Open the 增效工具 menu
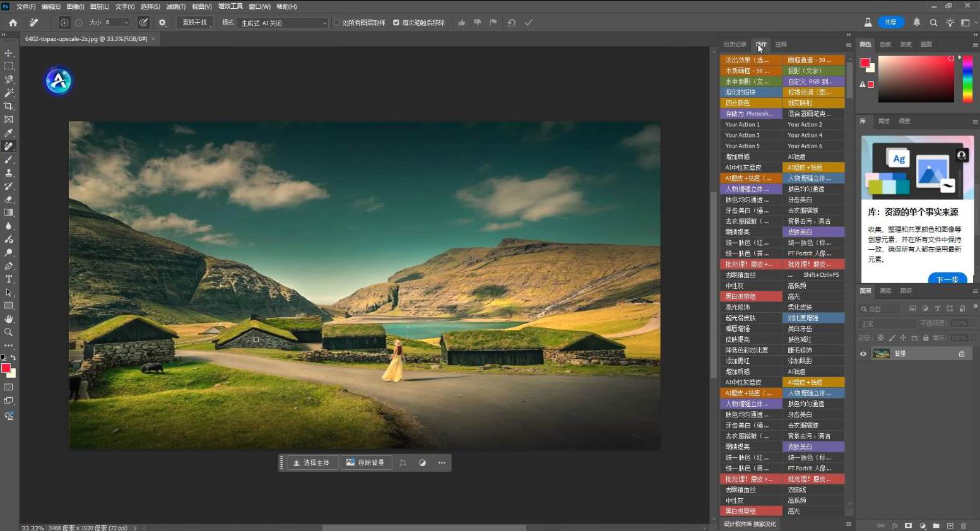The width and height of the screenshot is (980, 531). [x=230, y=6]
